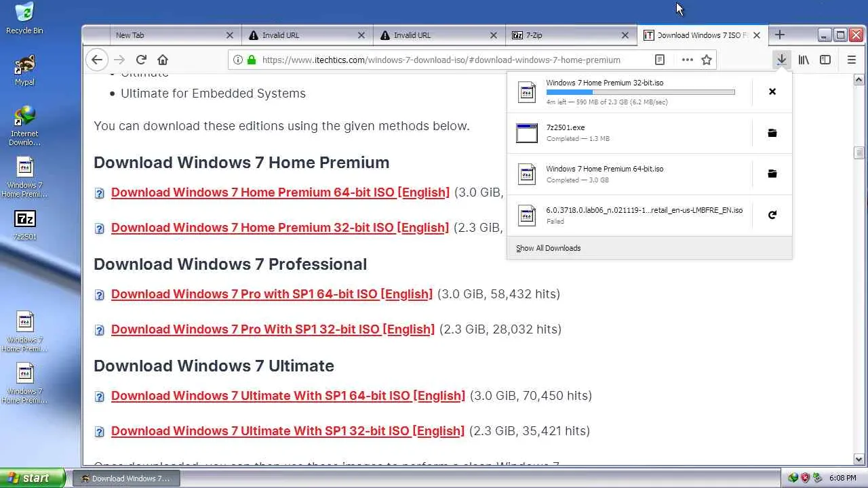Open a new browser tab with plus

780,35
